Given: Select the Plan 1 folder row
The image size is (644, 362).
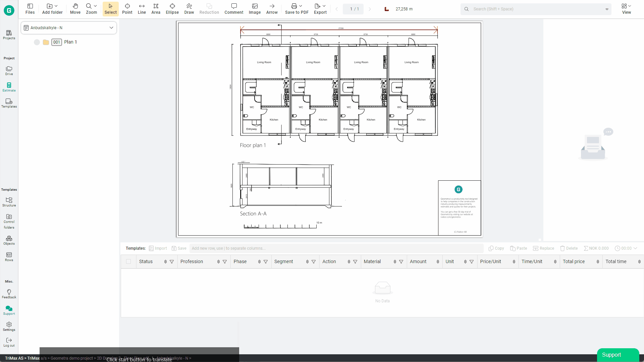Looking at the screenshot, I should (x=69, y=42).
